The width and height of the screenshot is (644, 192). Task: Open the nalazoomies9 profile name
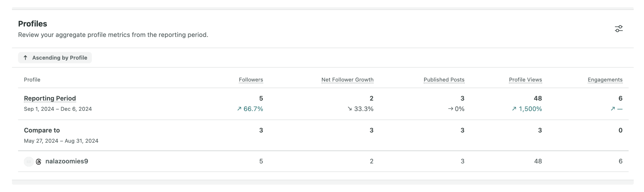point(67,161)
